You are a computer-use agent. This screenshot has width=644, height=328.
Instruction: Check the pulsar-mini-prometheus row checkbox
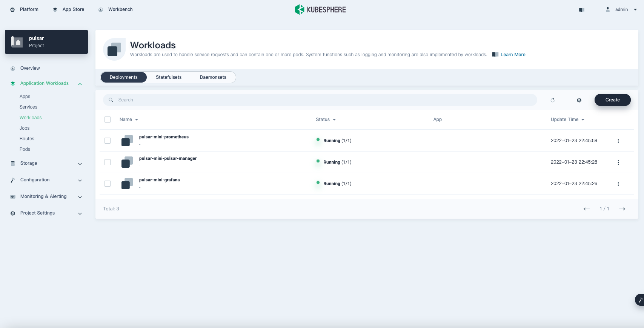(x=108, y=141)
